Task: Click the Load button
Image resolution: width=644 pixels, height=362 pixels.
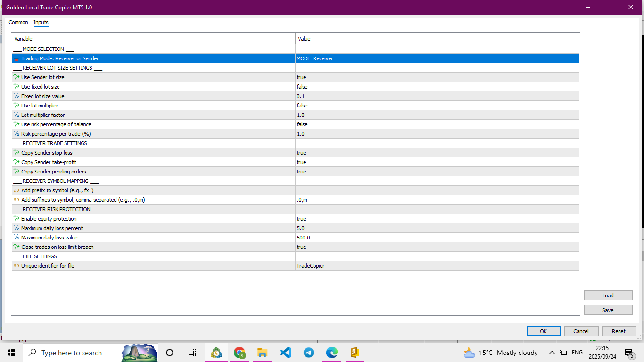Action: click(x=608, y=296)
